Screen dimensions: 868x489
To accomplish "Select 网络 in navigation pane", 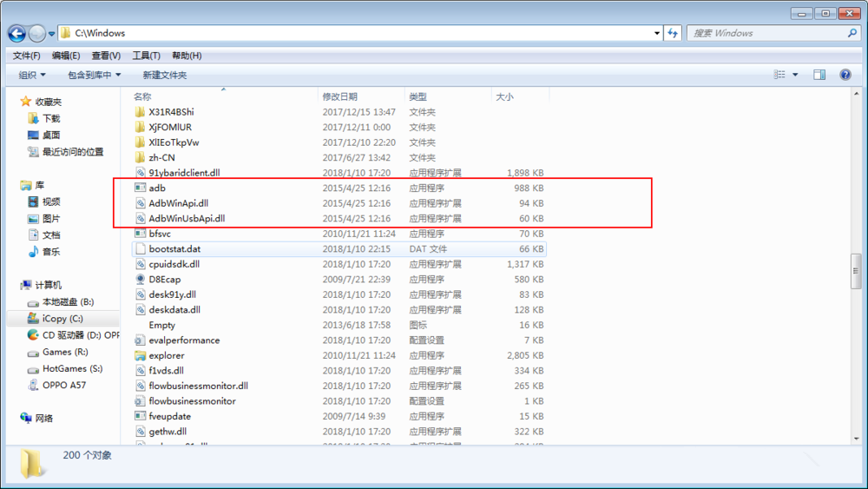I will 43,418.
